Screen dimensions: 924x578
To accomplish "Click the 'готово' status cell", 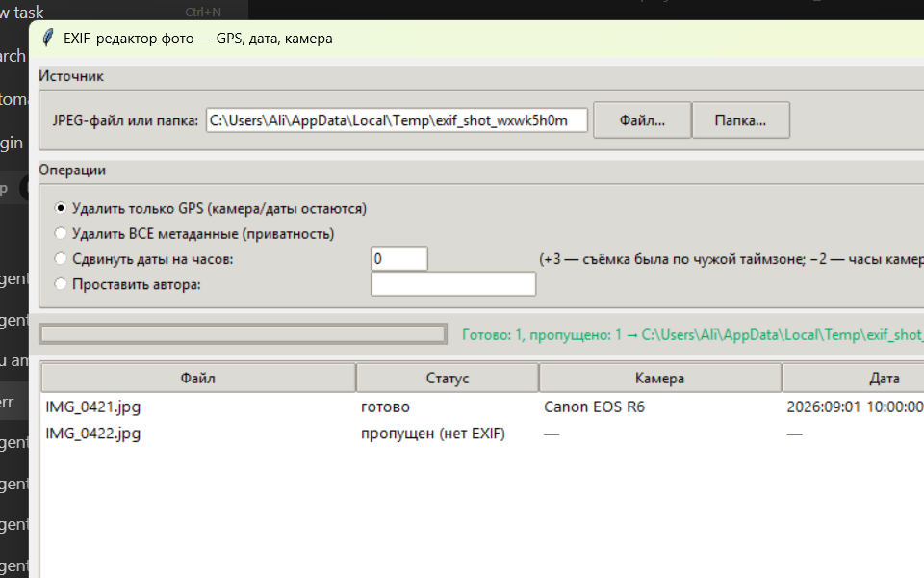I will (385, 407).
